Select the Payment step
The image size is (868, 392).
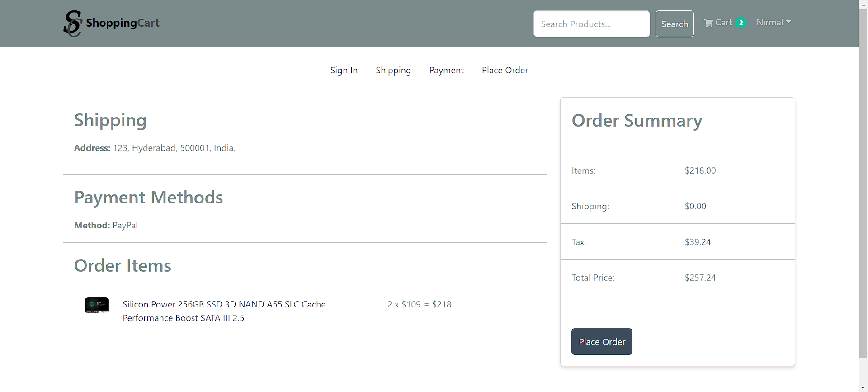pos(446,70)
